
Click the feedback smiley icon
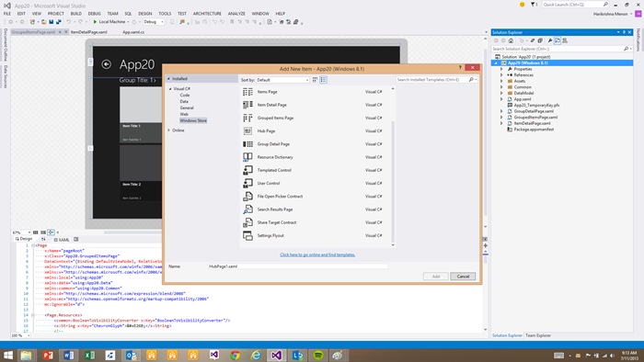pos(522,5)
